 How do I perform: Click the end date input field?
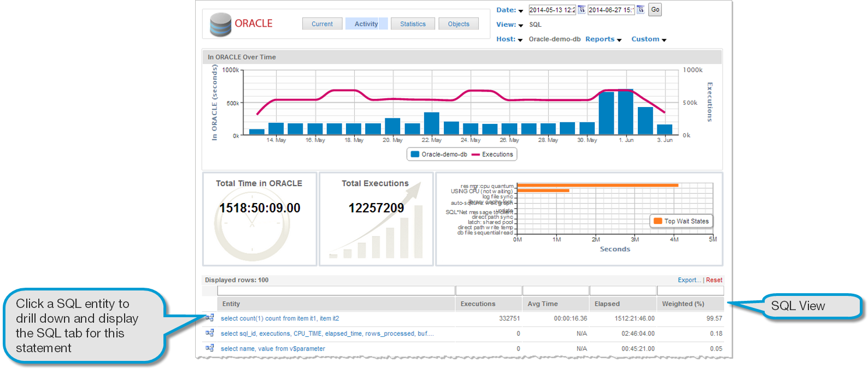pos(611,10)
